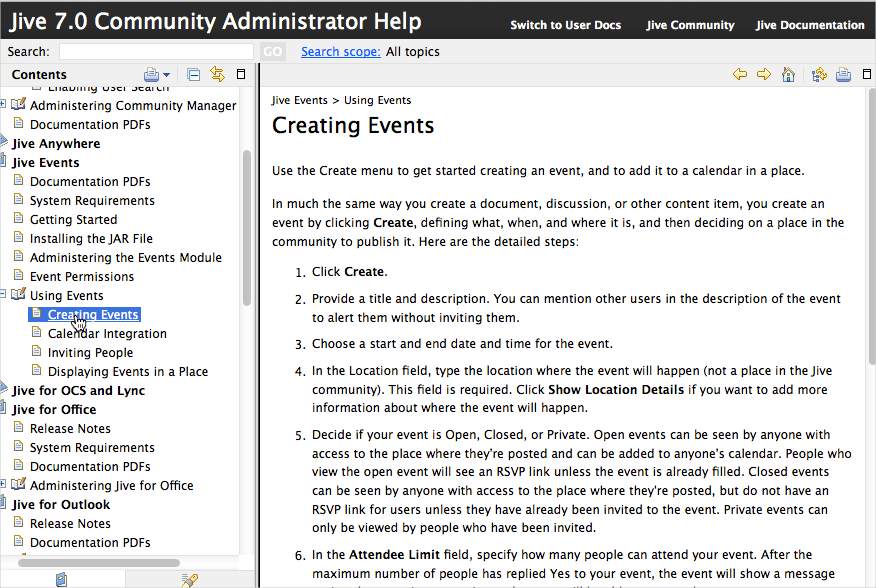Open System Requirements under Jive Events
The image size is (876, 588).
tap(92, 201)
